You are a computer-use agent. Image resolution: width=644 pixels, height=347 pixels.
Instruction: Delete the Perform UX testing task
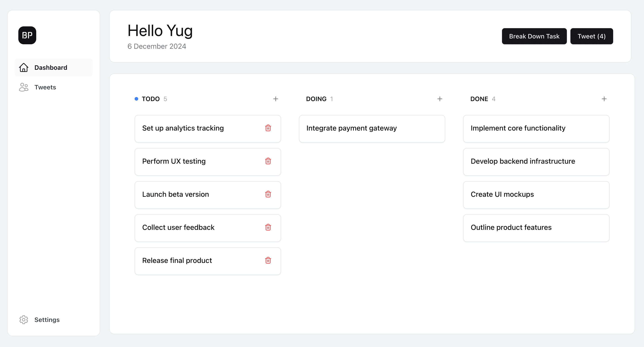(x=268, y=161)
